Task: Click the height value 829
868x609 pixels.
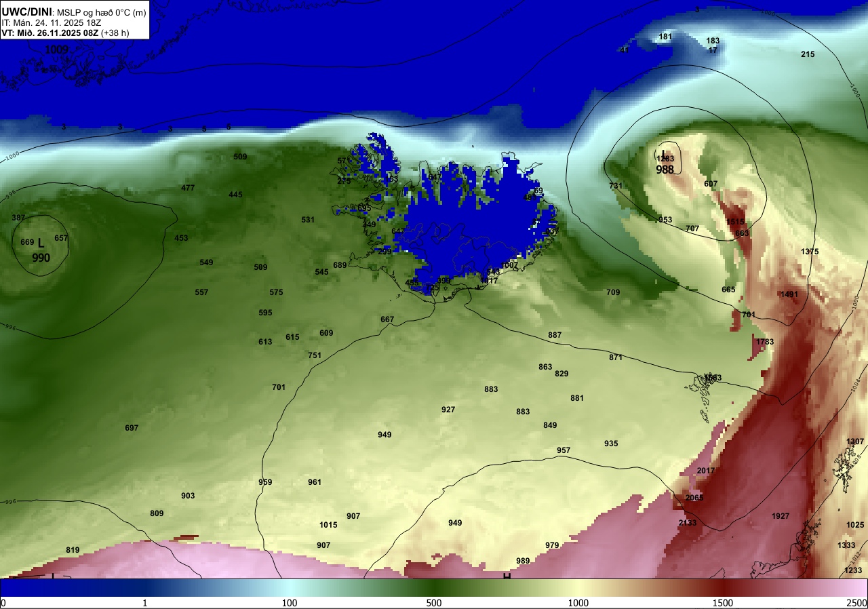Action: click(561, 374)
